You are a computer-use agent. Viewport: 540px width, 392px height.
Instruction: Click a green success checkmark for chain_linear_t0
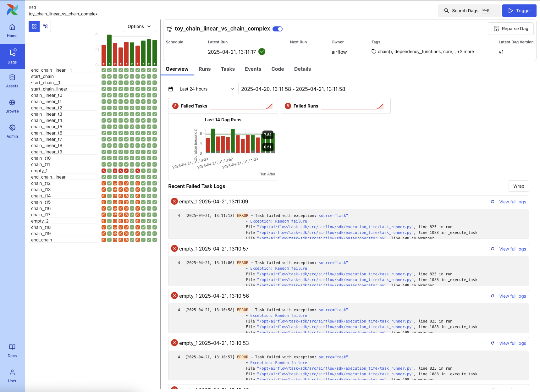(x=103, y=95)
